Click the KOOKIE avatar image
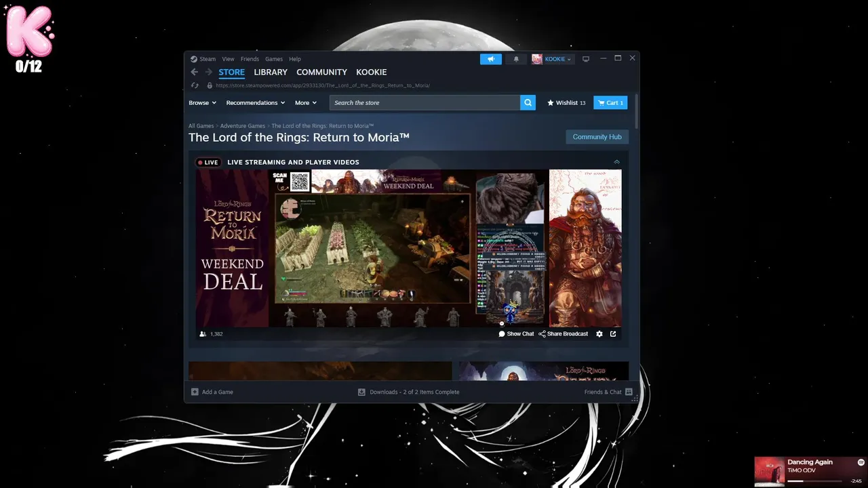This screenshot has width=868, height=488. click(537, 59)
